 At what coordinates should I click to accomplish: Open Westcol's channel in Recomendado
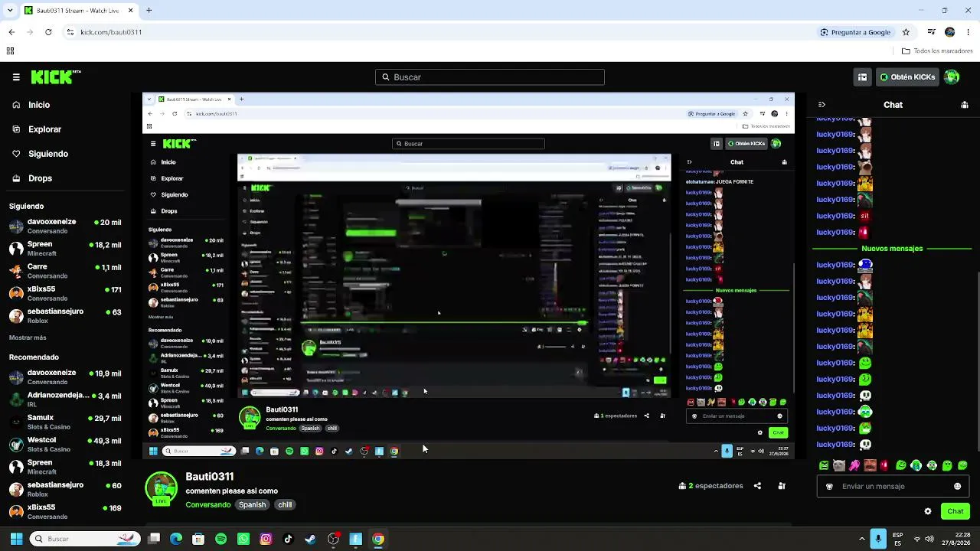point(65,445)
